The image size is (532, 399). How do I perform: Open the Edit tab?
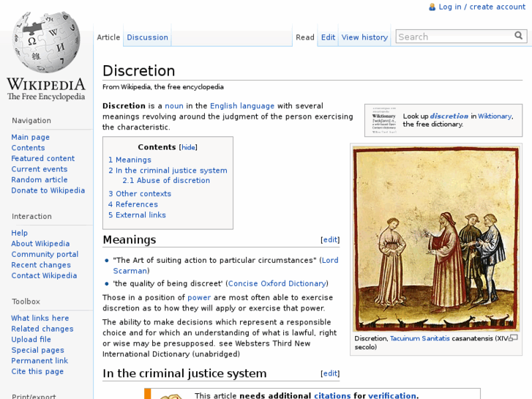[x=328, y=37]
